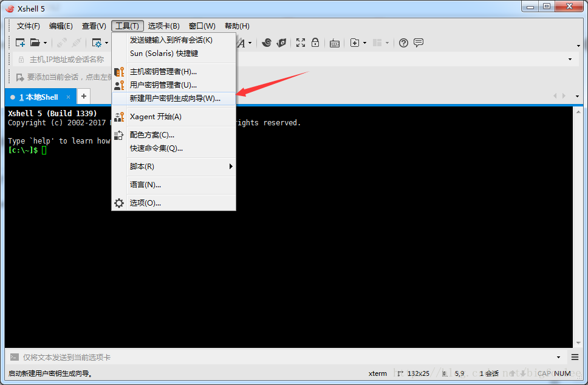Select 发送键输入到所有会话(K) menu item
Viewport: 588px width, 385px height.
pos(174,40)
